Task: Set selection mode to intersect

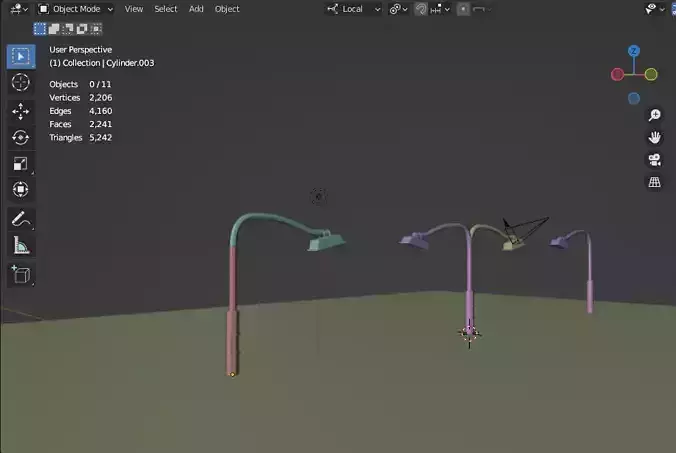Action: point(96,29)
